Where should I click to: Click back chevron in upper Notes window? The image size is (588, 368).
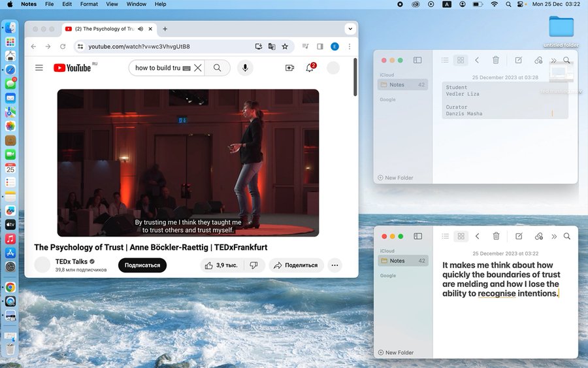(477, 60)
